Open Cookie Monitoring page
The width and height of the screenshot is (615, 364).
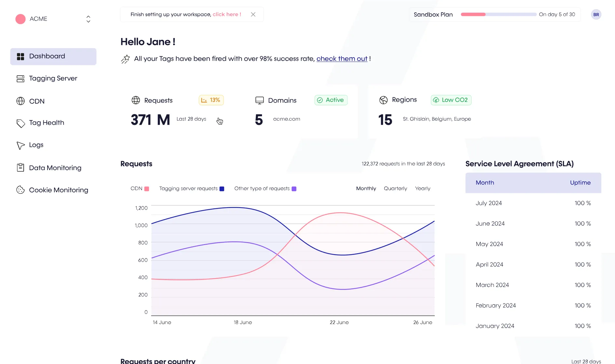[59, 190]
